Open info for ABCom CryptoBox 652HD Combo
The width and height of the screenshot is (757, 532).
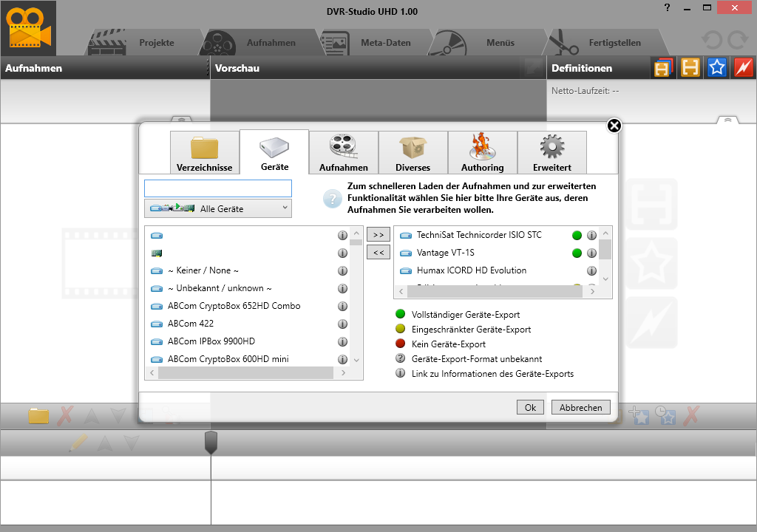pos(342,306)
